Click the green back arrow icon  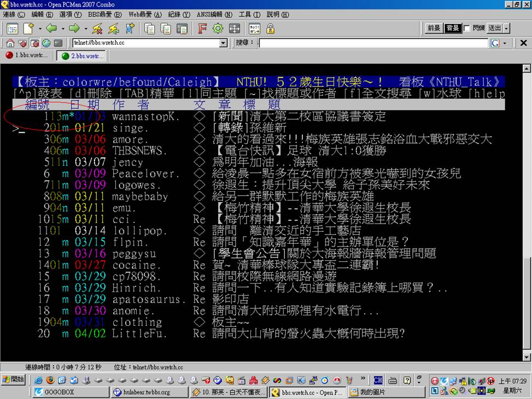(x=51, y=28)
